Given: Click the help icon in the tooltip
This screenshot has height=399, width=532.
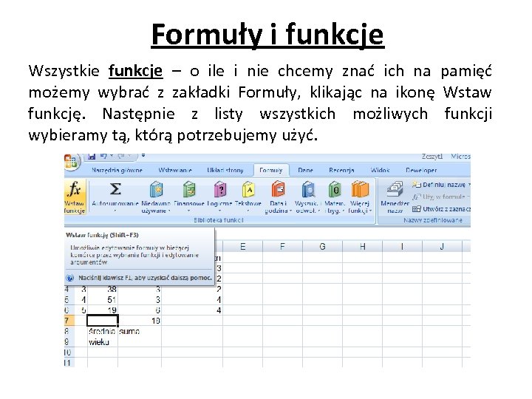Looking at the screenshot, I should [70, 278].
